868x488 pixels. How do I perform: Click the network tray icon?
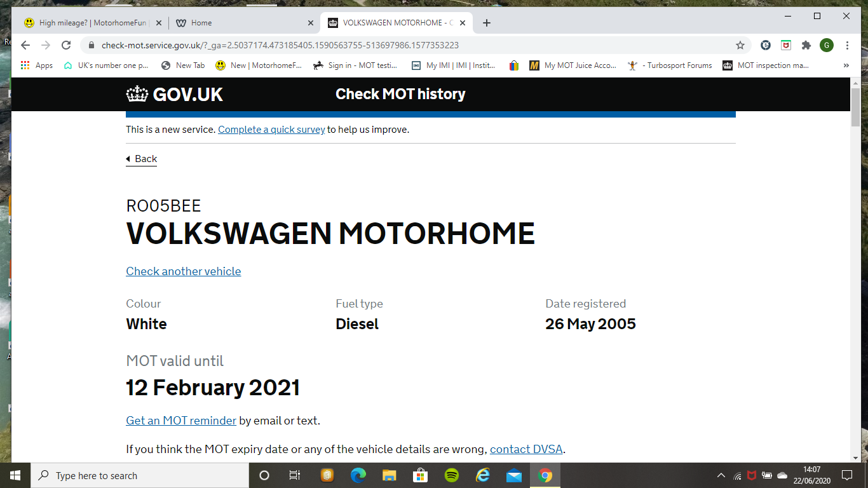pos(737,475)
